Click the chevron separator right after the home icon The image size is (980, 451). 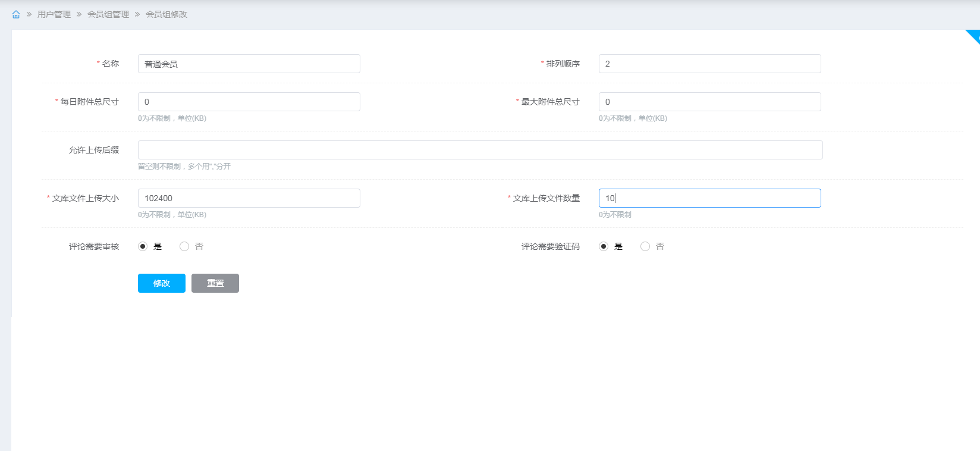29,14
